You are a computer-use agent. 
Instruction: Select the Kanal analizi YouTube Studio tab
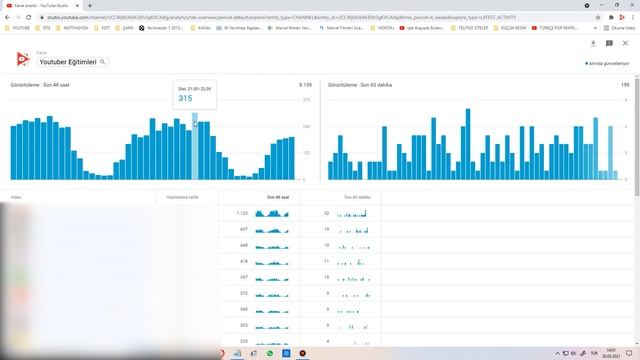(x=42, y=6)
